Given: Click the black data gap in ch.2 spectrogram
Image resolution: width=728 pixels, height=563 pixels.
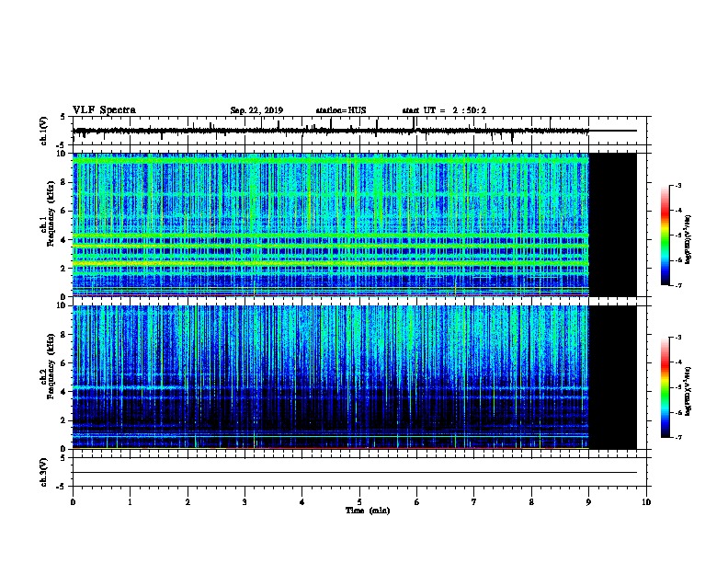Looking at the screenshot, I should pyautogui.click(x=613, y=377).
